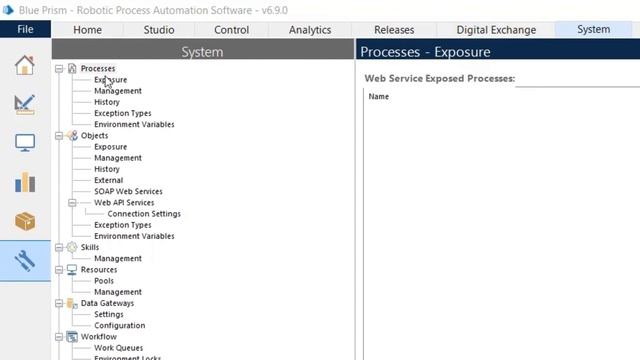The height and width of the screenshot is (360, 640).
Task: Click the Workflow tree label
Action: pos(98,337)
